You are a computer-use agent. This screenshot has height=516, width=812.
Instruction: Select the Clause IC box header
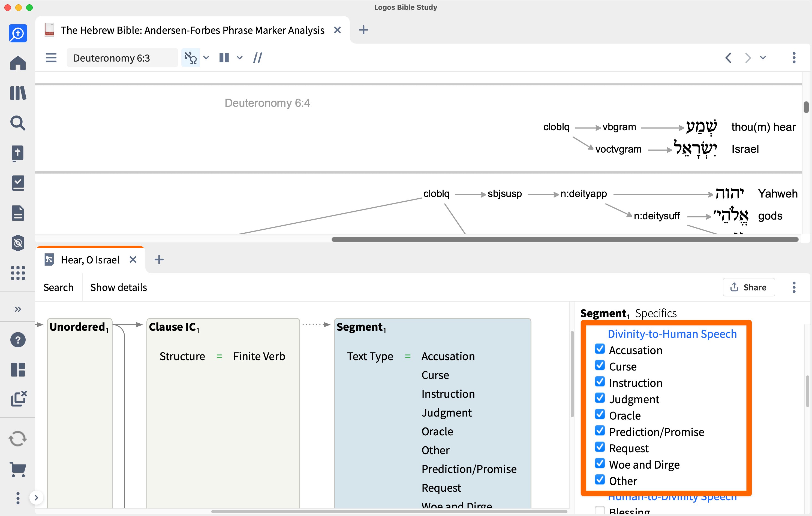[174, 327]
